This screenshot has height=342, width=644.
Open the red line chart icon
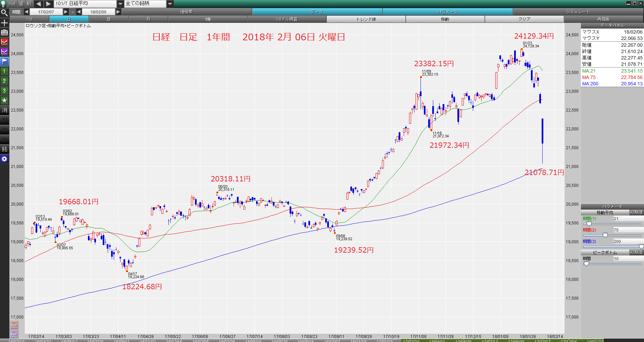coord(4,42)
